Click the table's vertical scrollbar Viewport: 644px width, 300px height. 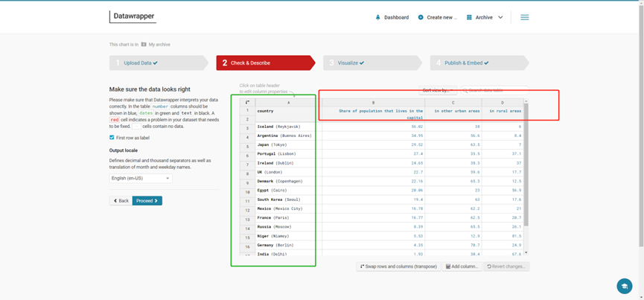pos(526,165)
